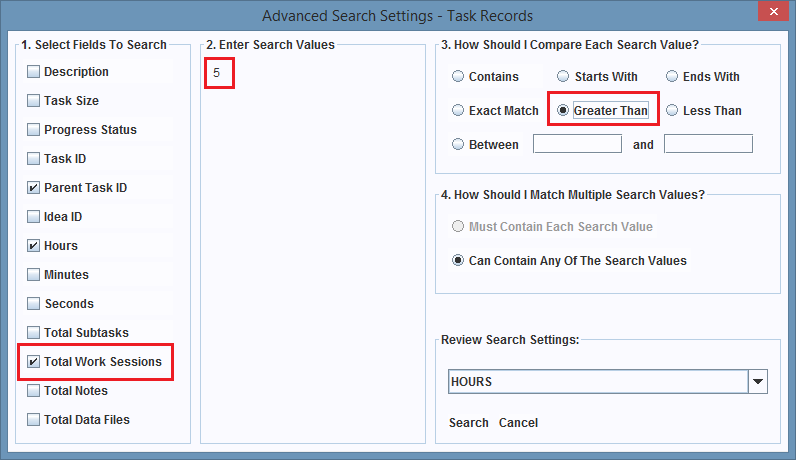Screen dimensions: 796x460
Task: Choose the Between radio option
Action: (458, 145)
